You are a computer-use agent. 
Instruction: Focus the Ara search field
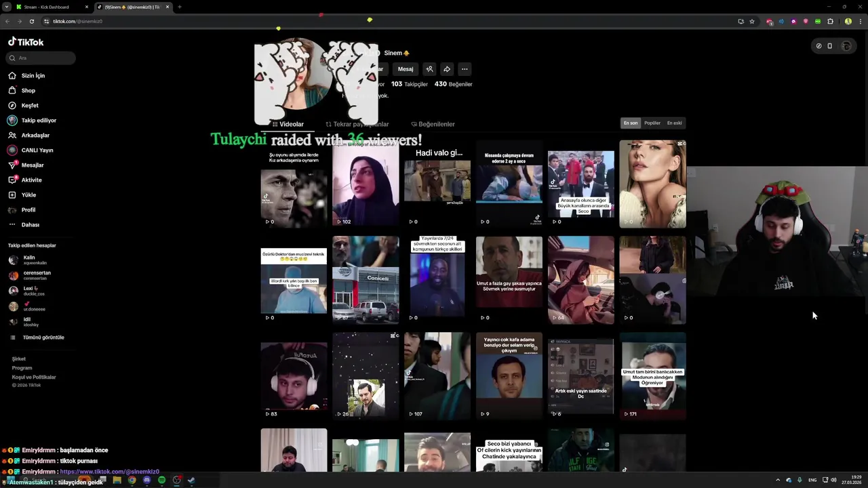click(41, 58)
